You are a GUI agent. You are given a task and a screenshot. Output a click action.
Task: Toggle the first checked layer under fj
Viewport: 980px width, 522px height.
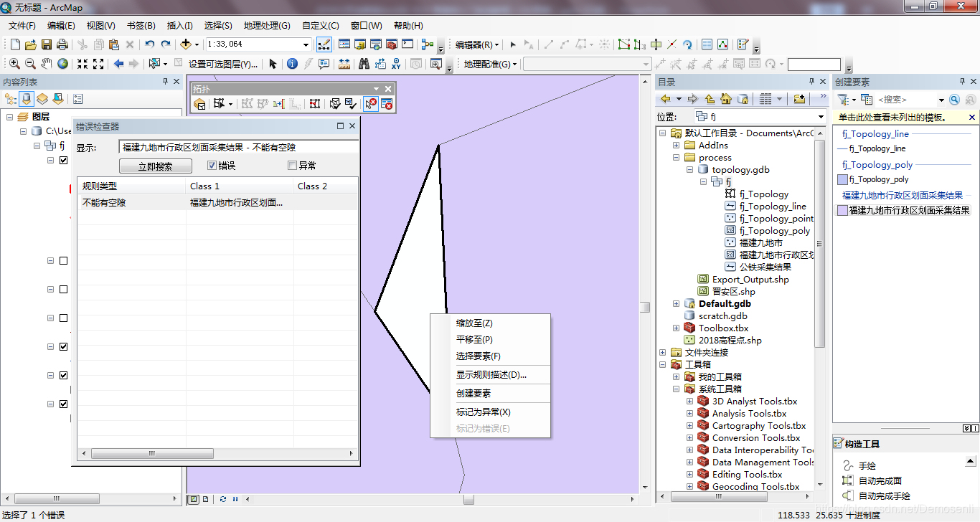[x=63, y=161]
